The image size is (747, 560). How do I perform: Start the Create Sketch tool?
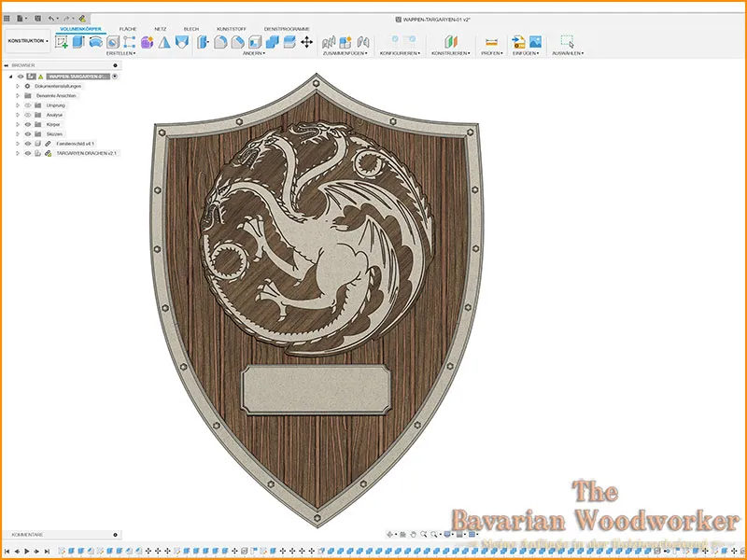(x=62, y=42)
